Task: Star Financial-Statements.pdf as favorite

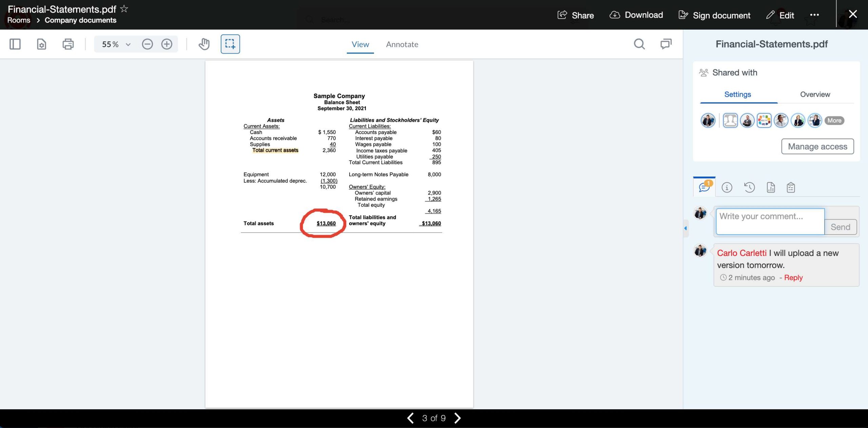Action: 124,9
